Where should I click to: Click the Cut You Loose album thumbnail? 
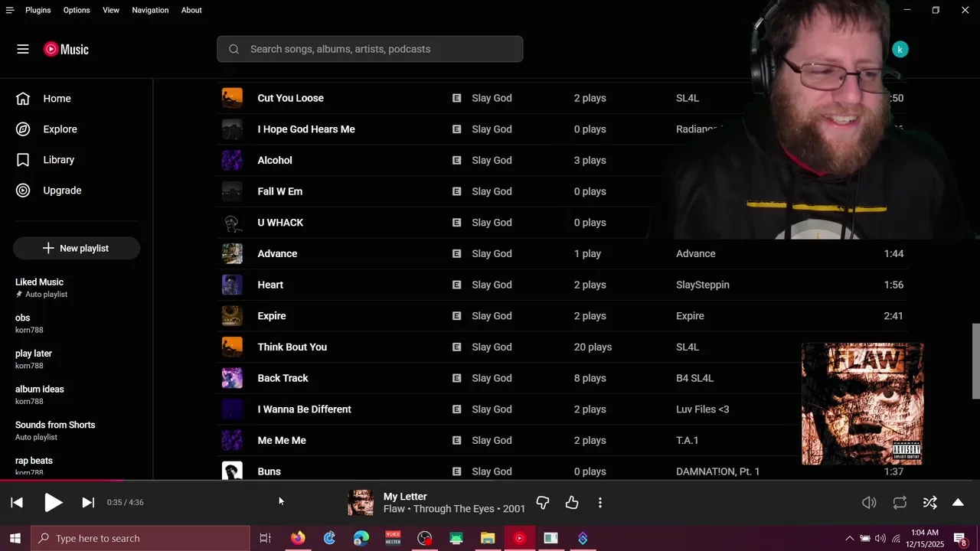(232, 98)
